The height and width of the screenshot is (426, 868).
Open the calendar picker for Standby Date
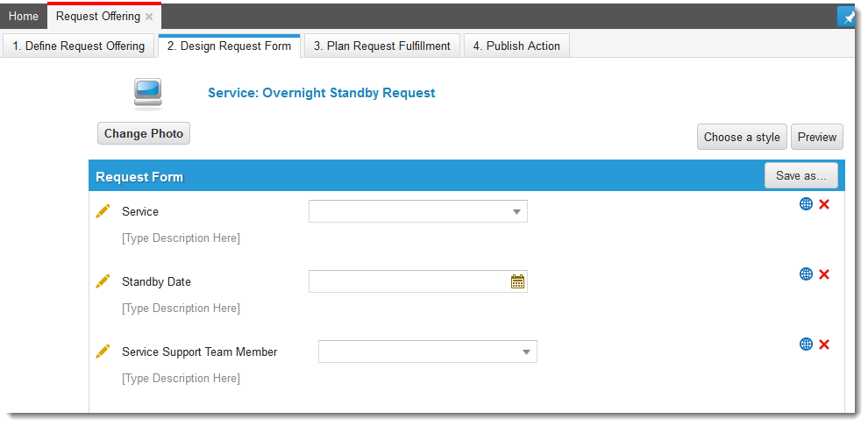517,281
